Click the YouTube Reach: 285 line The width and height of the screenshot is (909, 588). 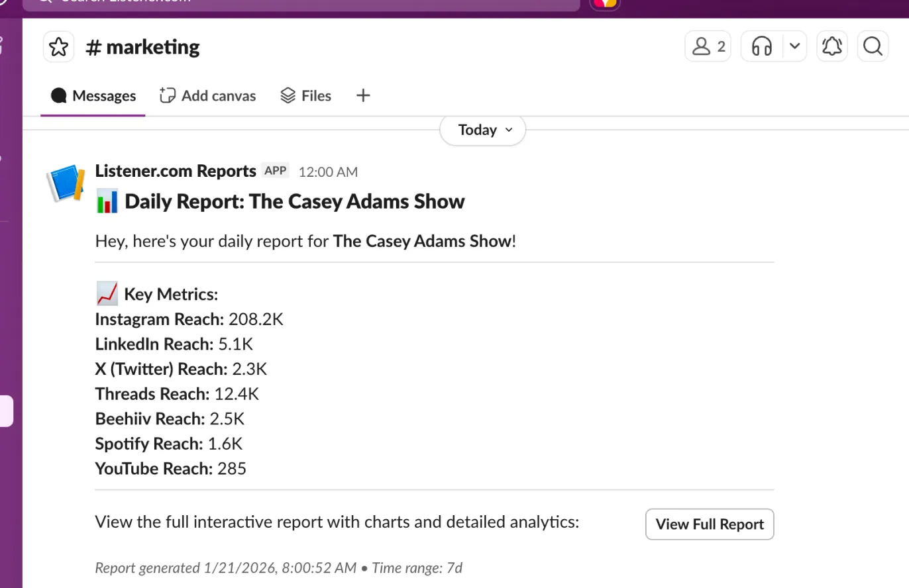pos(171,469)
